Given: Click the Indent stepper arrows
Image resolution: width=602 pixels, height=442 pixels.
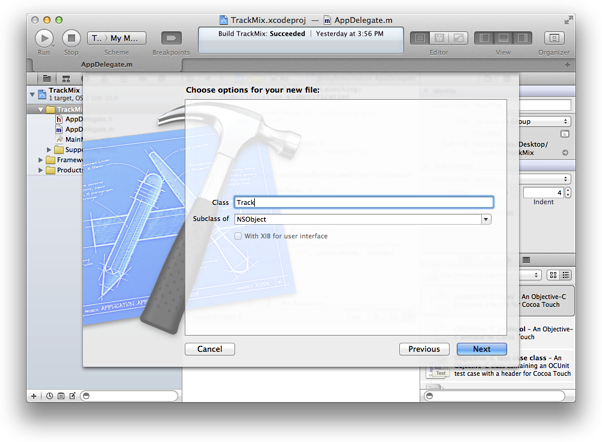Looking at the screenshot, I should coord(568,192).
